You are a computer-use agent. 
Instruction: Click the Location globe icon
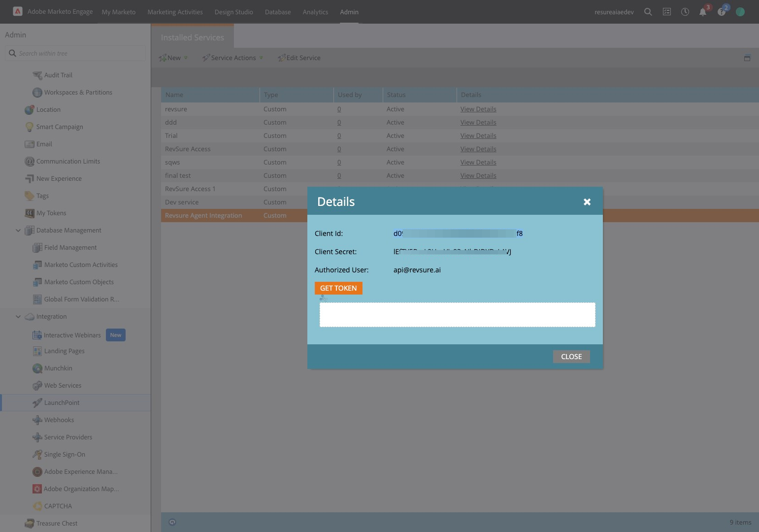(30, 109)
